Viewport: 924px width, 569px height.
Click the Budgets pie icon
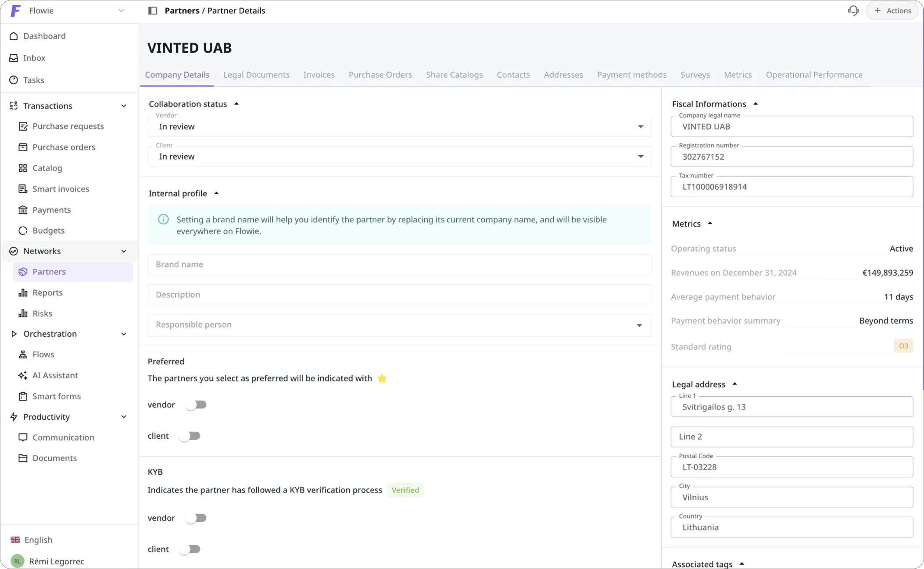pos(23,231)
